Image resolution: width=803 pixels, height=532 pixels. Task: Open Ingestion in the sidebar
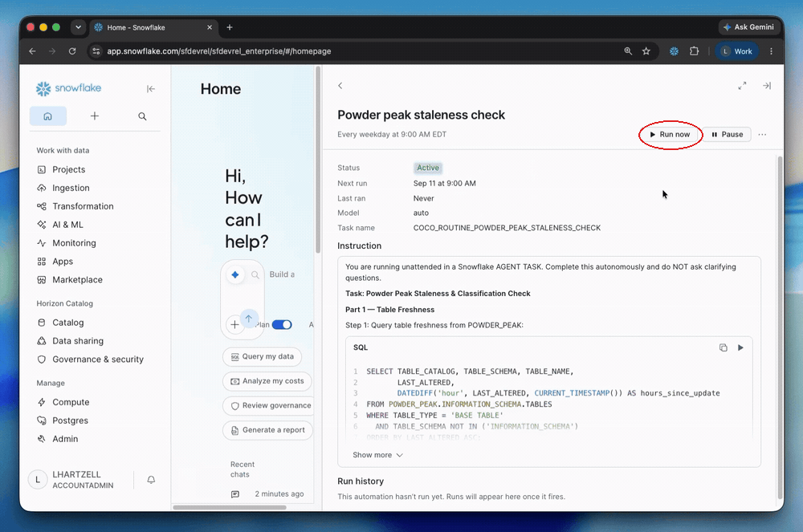(x=71, y=188)
